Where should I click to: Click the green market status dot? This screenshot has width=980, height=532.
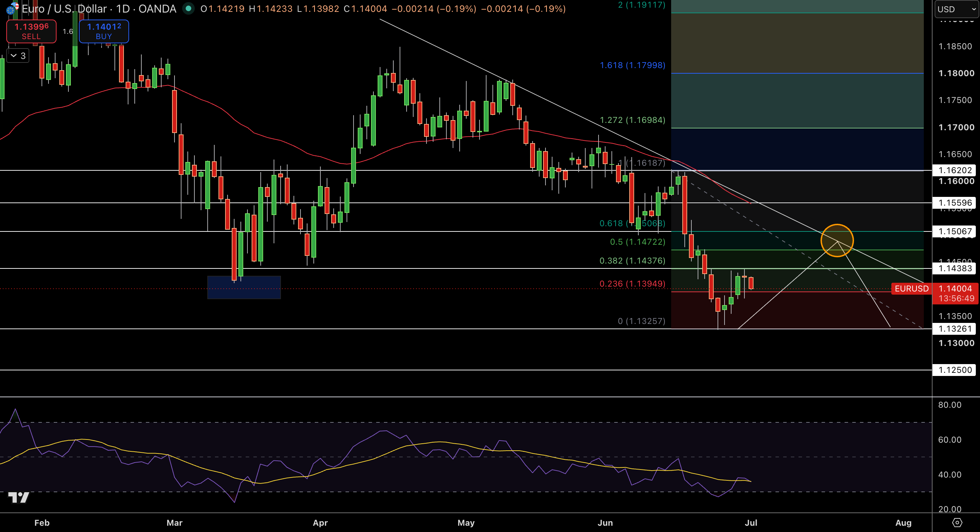188,8
